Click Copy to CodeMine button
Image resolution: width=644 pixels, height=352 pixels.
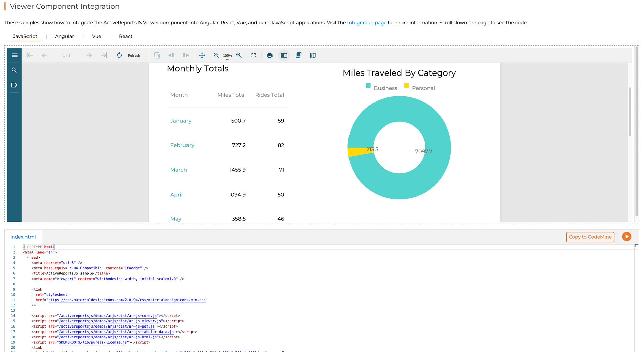point(590,237)
